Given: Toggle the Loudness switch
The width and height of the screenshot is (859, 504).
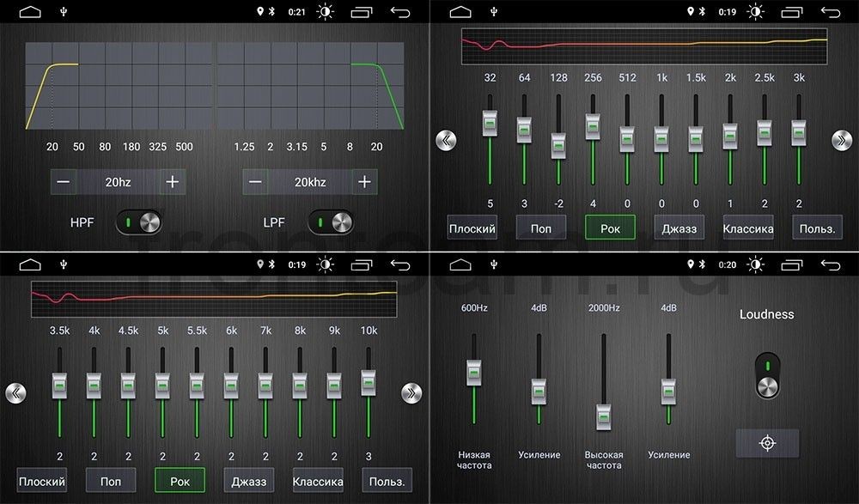Looking at the screenshot, I should point(767,376).
